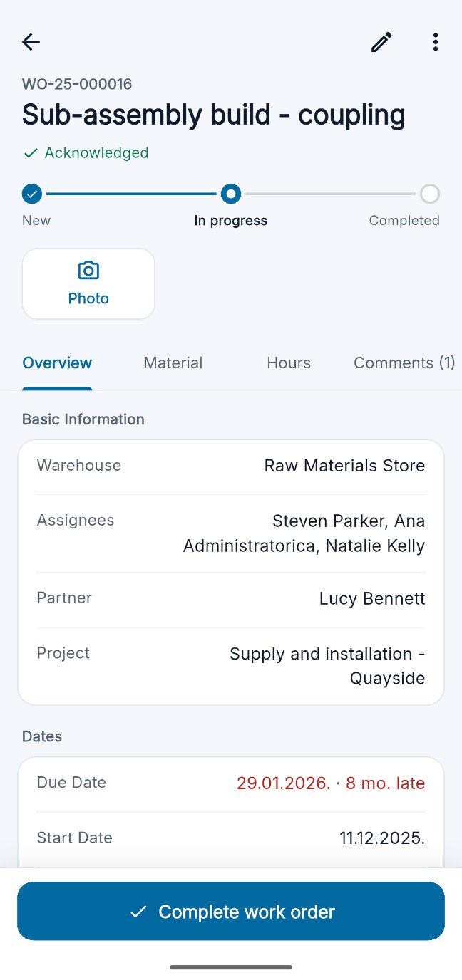
Task: Edit work order with pencil icon
Action: (381, 42)
